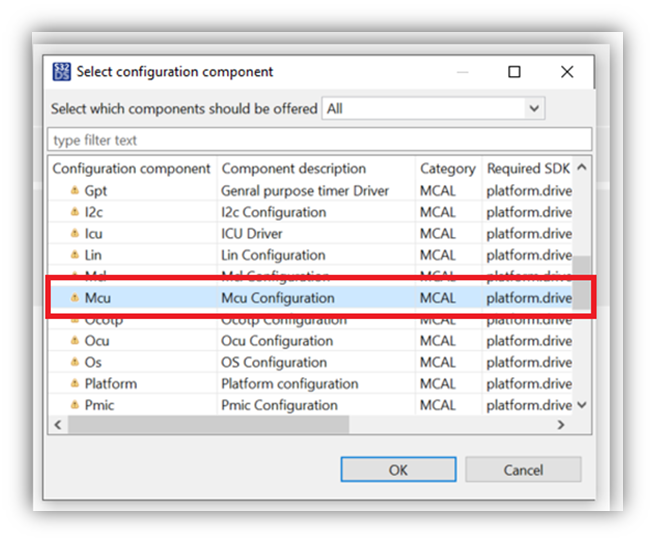Click the Pmic component icon
The width and height of the screenshot is (655, 543).
tap(74, 405)
